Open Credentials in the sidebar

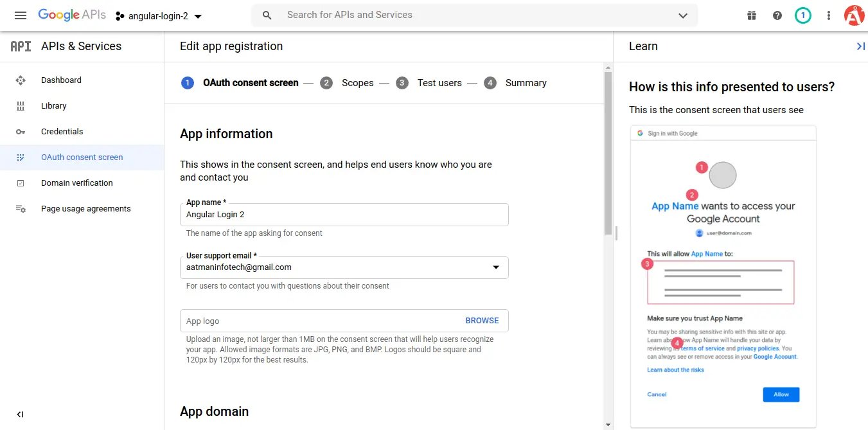(62, 132)
